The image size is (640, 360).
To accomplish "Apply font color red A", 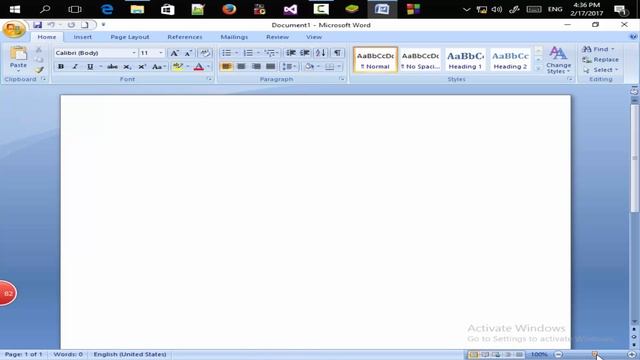I will [199, 67].
